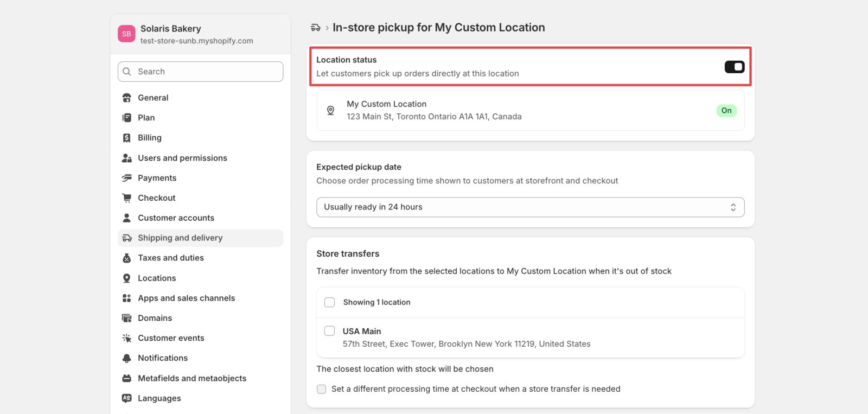Click the "In-store pickup for My Custom Location" title
Screen dimensions: 868x414
[439, 28]
